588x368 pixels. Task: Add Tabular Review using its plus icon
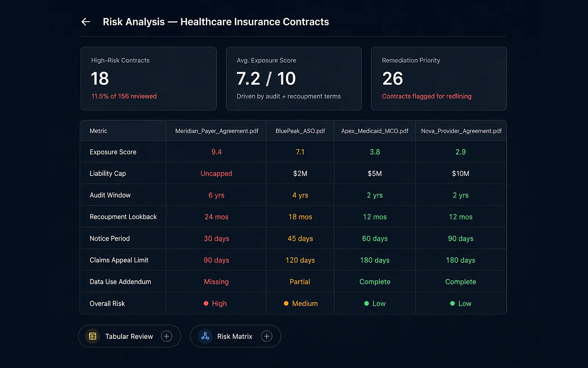click(166, 336)
